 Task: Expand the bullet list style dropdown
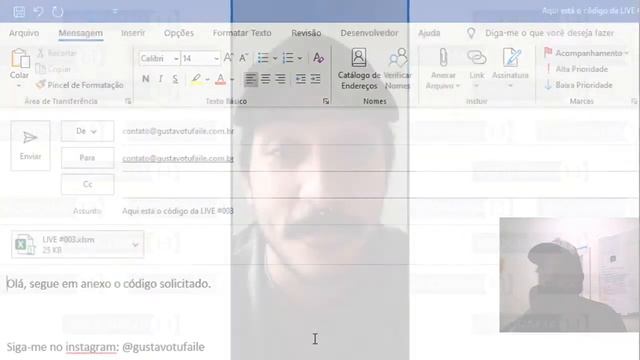(x=275, y=59)
